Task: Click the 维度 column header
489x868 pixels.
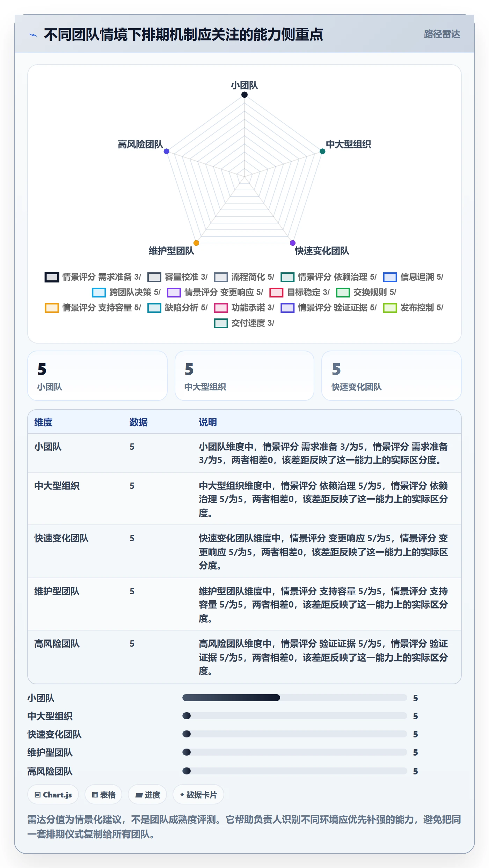Action: 43,422
